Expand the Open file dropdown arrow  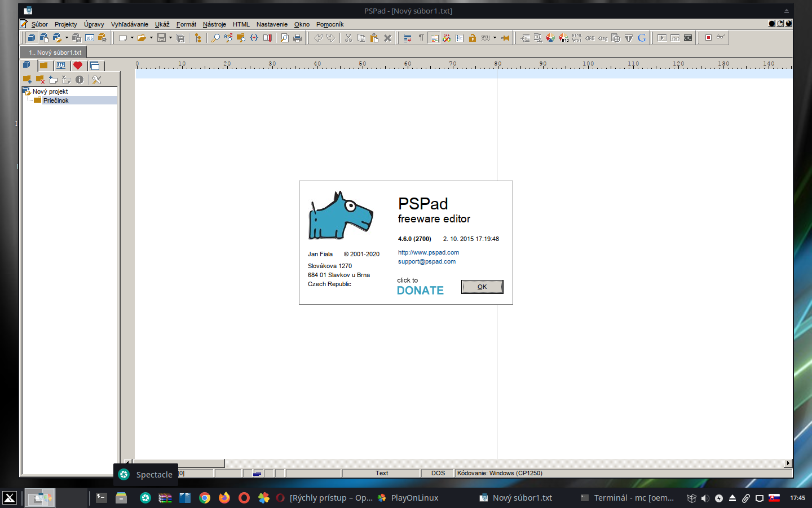pos(151,38)
